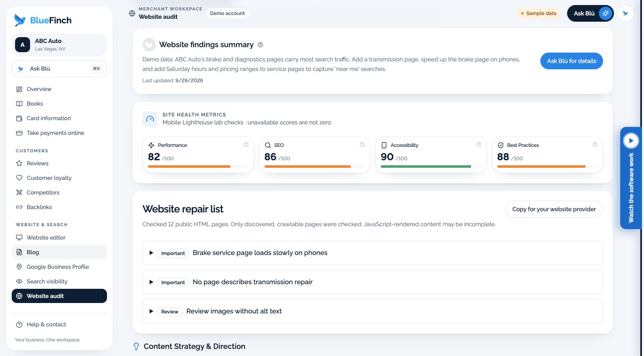The height and width of the screenshot is (356, 644).
Task: Click the Performance metric info icon
Action: click(x=246, y=144)
